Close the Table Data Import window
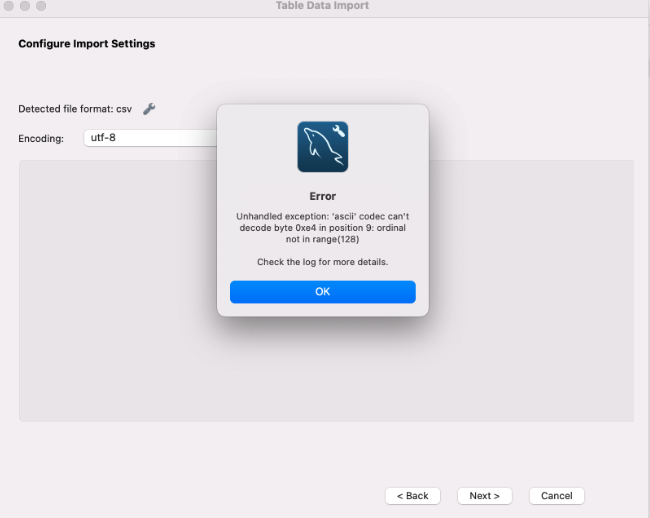Image resolution: width=650 pixels, height=518 pixels. (9, 6)
